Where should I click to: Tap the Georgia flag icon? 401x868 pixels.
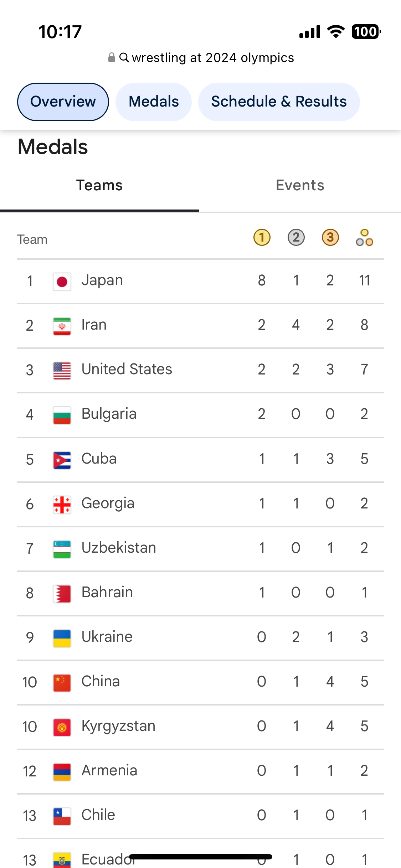coord(62,505)
